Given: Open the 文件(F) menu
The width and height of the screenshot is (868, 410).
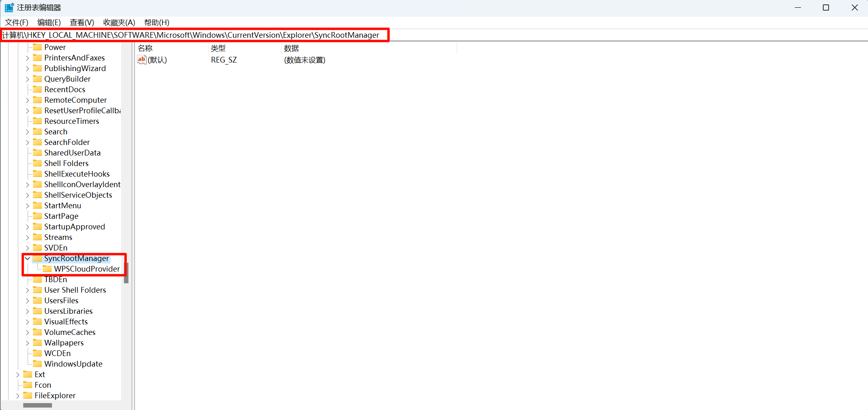Looking at the screenshot, I should coord(16,22).
